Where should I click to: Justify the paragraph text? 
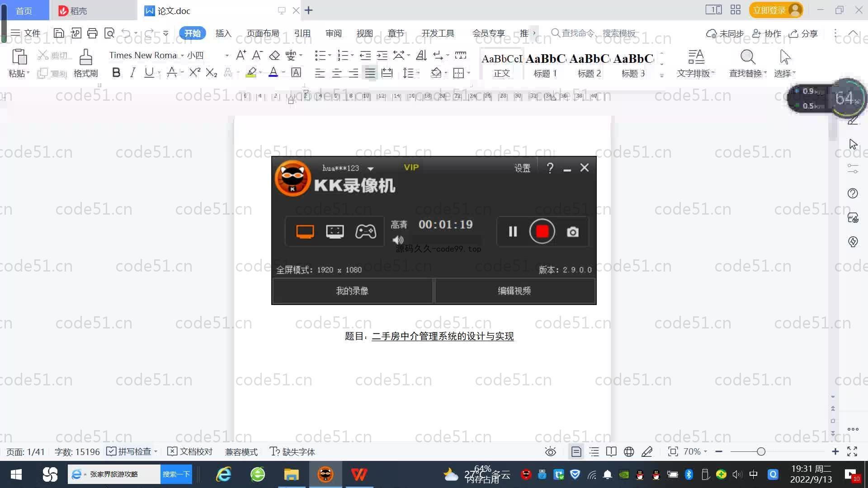(x=370, y=73)
